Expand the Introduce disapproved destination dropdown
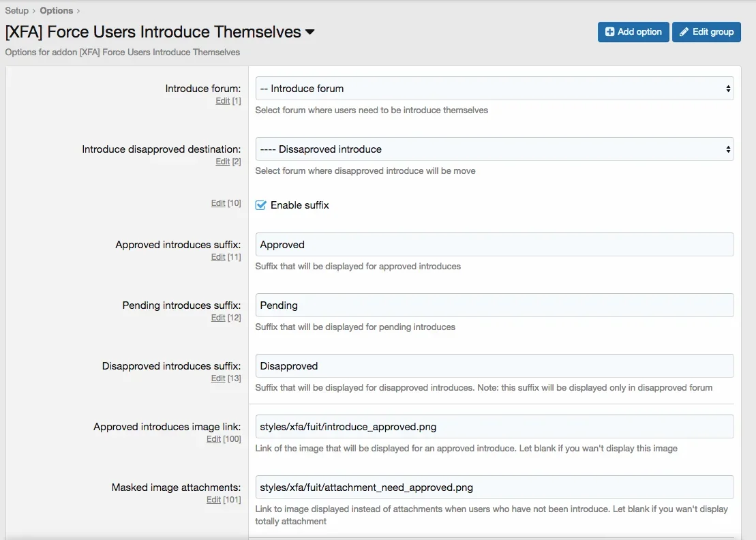This screenshot has width=756, height=540. pos(494,149)
